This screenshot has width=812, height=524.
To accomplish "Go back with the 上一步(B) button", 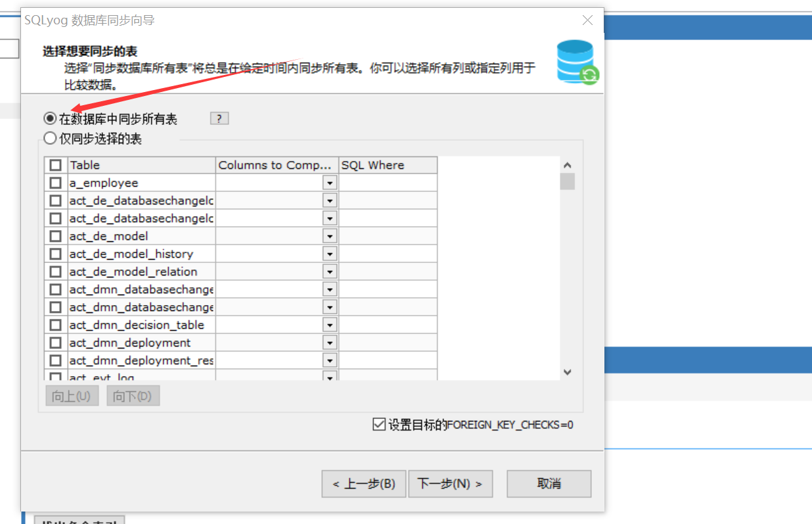I will click(x=363, y=484).
